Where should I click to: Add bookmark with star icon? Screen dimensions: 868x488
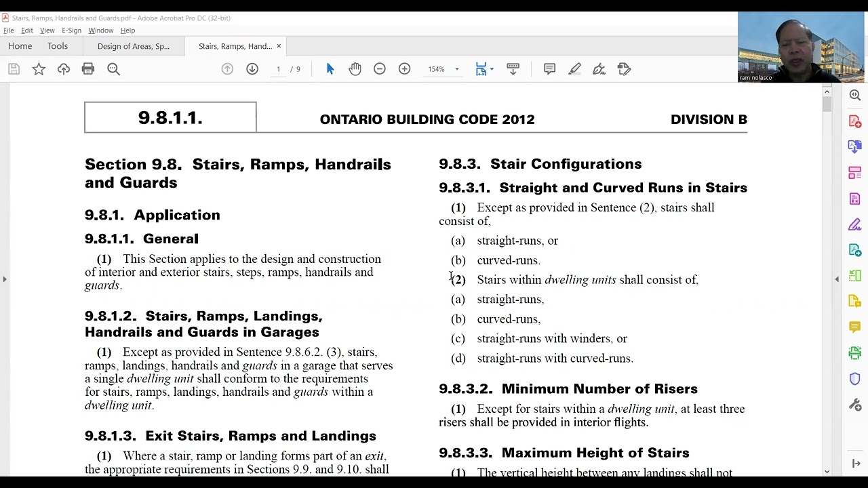click(39, 69)
